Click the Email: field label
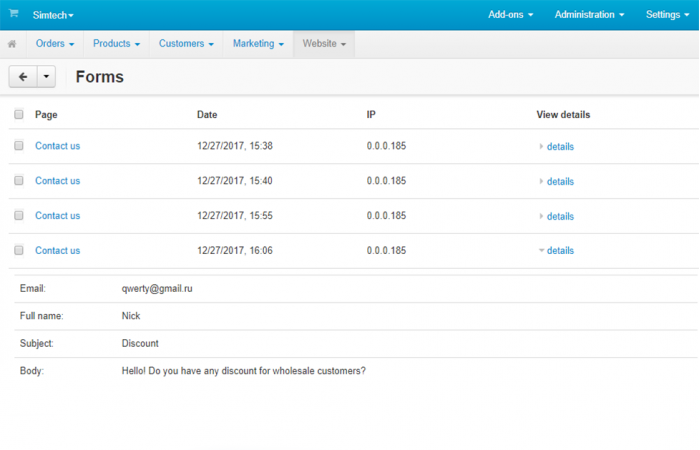Image resolution: width=700 pixels, height=450 pixels. (33, 289)
